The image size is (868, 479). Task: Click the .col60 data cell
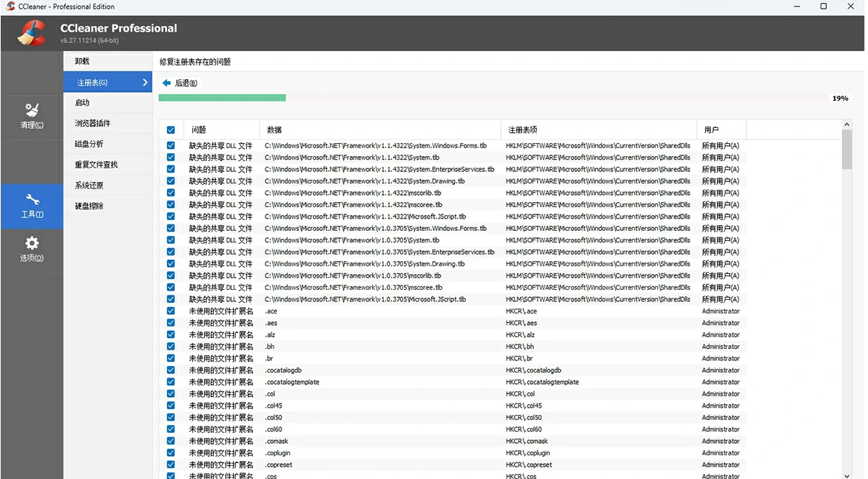[273, 429]
